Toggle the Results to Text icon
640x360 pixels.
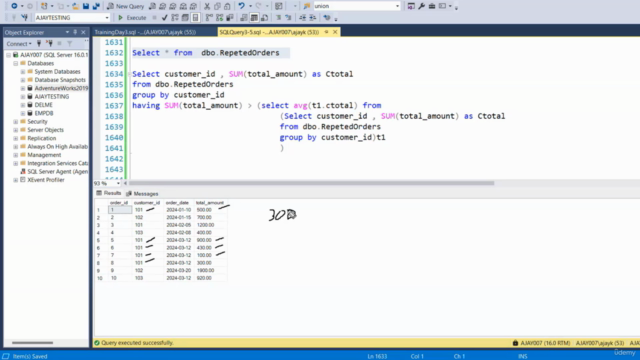pyautogui.click(x=244, y=18)
